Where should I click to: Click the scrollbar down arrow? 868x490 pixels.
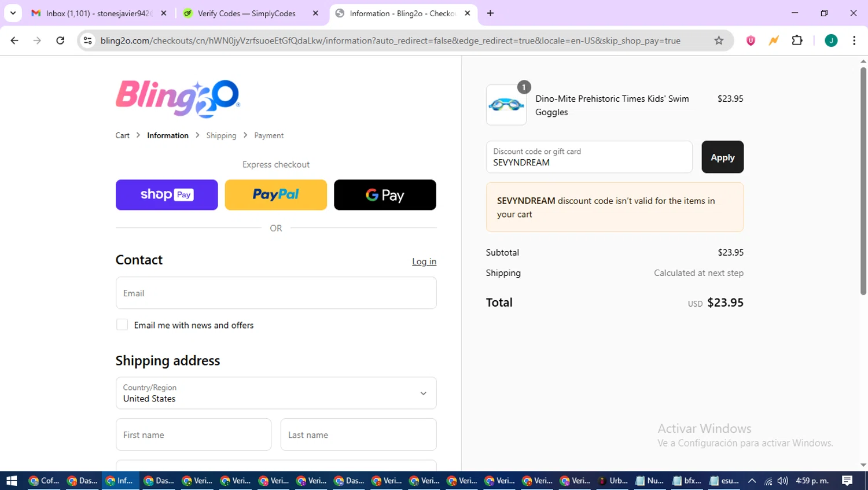click(863, 465)
